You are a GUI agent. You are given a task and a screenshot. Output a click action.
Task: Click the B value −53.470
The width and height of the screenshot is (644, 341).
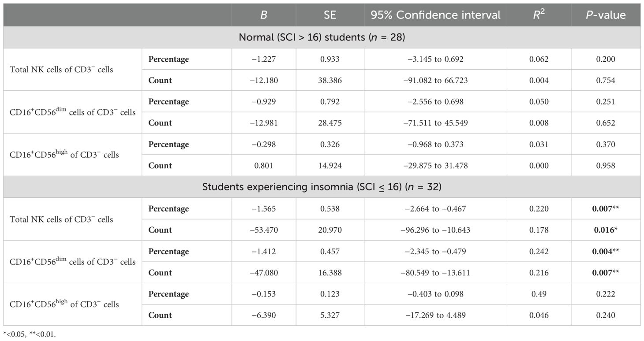[x=264, y=230]
